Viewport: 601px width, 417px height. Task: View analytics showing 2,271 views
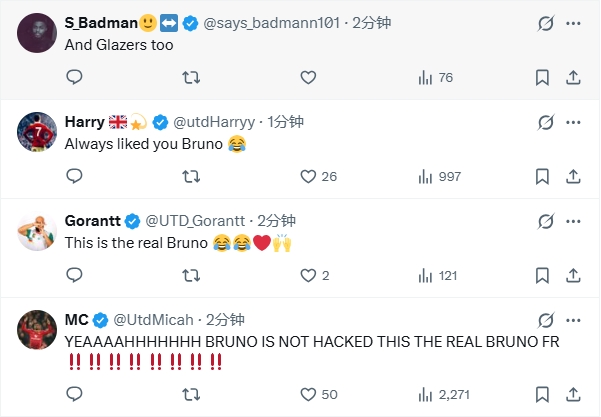[x=438, y=395]
